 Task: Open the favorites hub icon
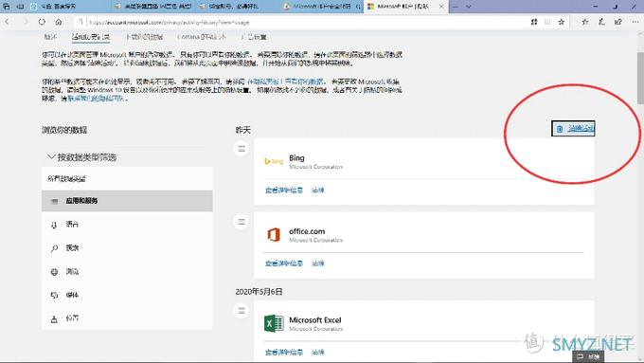585,22
